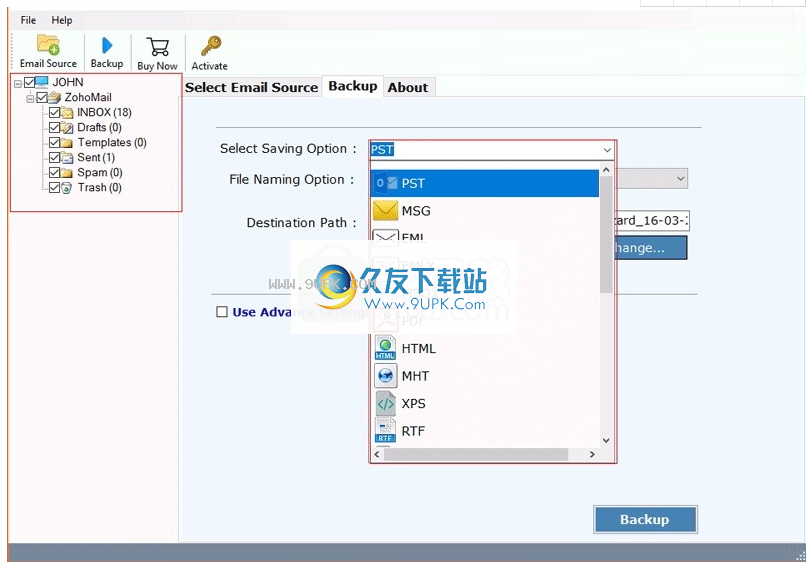Click the Change... destination button
Viewport: 809px width, 574px height.
651,248
